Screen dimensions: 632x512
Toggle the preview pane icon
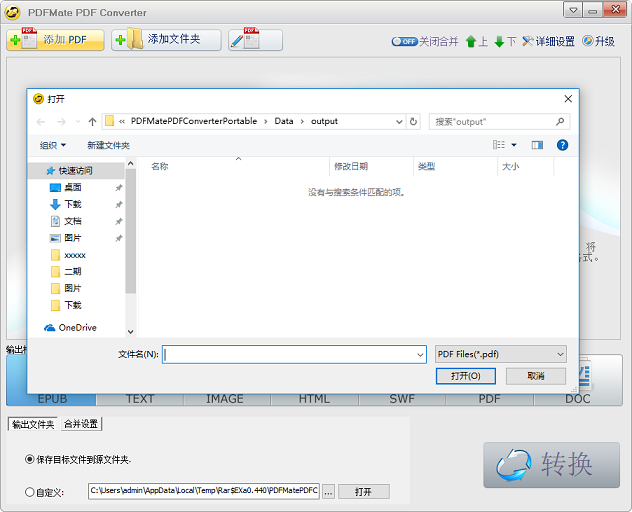click(537, 145)
